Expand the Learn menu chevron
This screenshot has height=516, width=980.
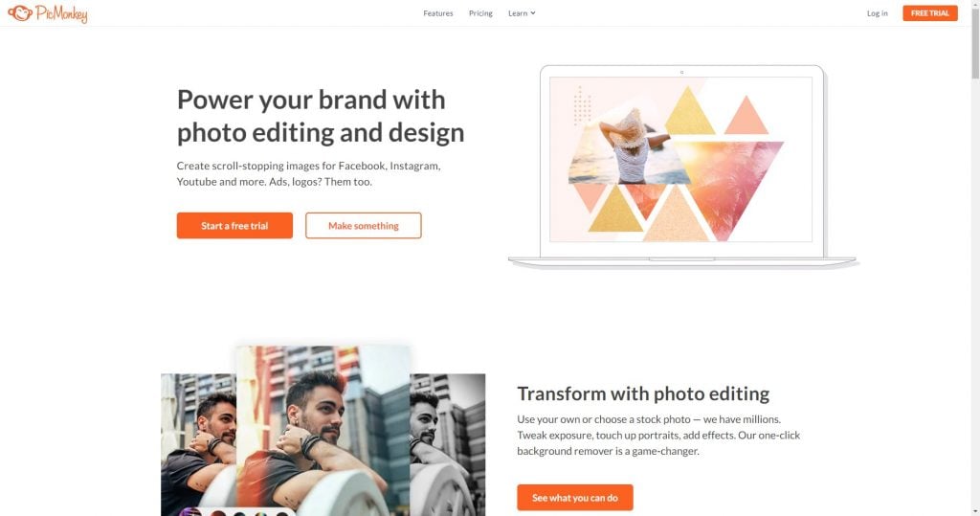pos(533,13)
